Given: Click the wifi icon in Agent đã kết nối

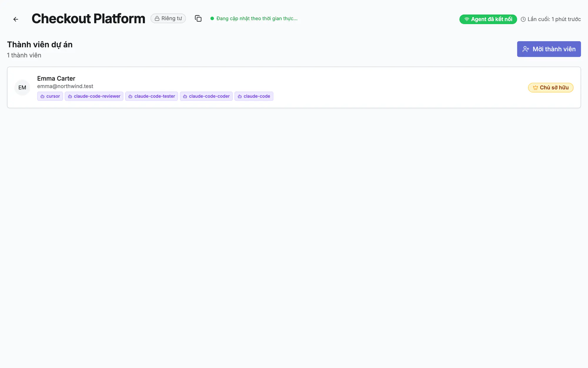Looking at the screenshot, I should [x=467, y=19].
